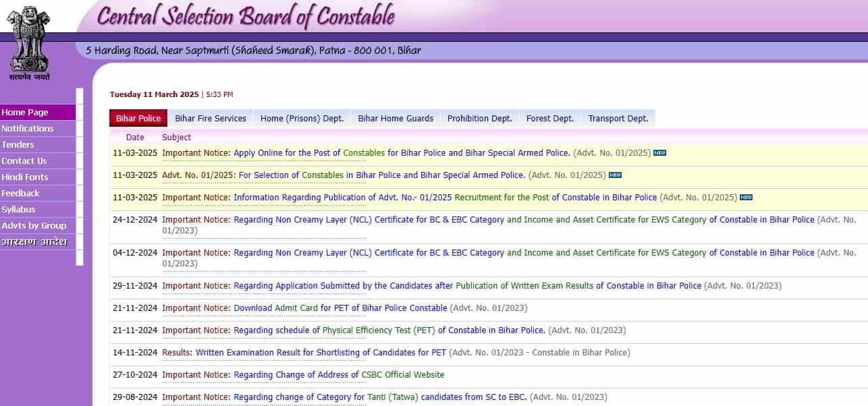Open Apply Online for Constables post notice

(402, 153)
